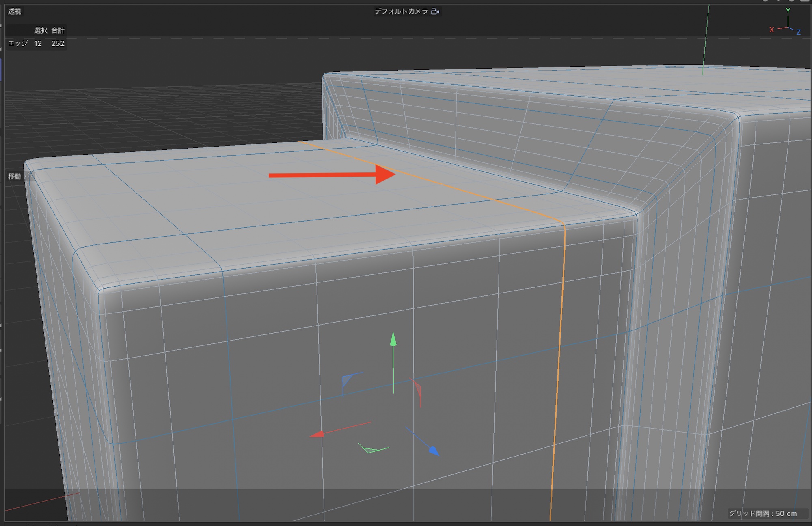Click the X letter in axis indicator
Image resolution: width=812 pixels, height=526 pixels.
771,30
